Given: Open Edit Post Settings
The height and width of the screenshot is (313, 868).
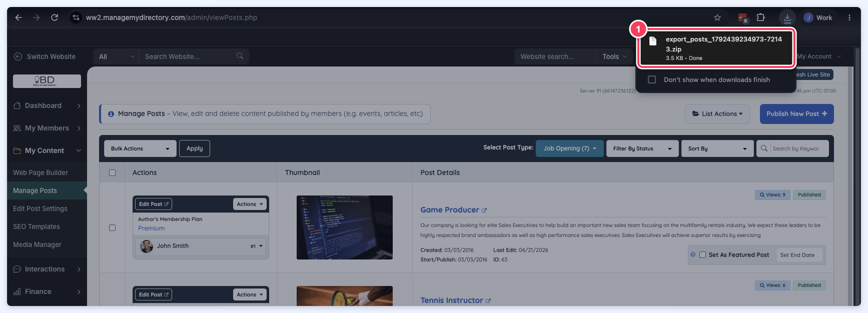Looking at the screenshot, I should [x=40, y=208].
